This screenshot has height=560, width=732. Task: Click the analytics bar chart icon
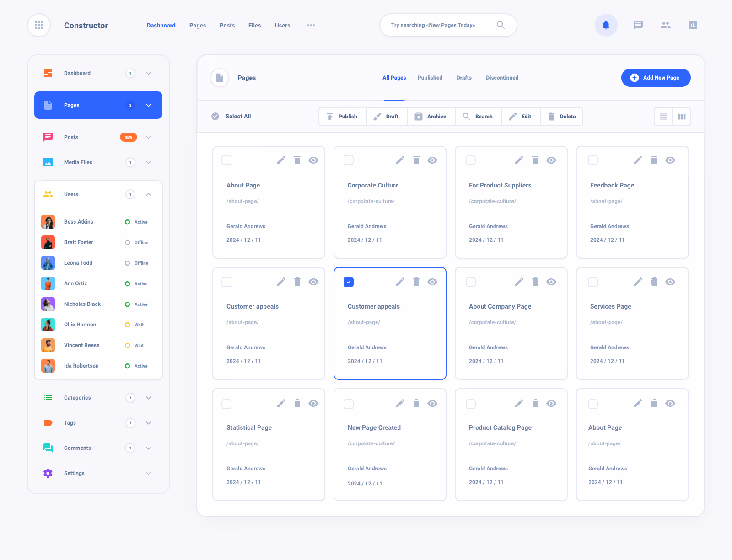pos(693,25)
